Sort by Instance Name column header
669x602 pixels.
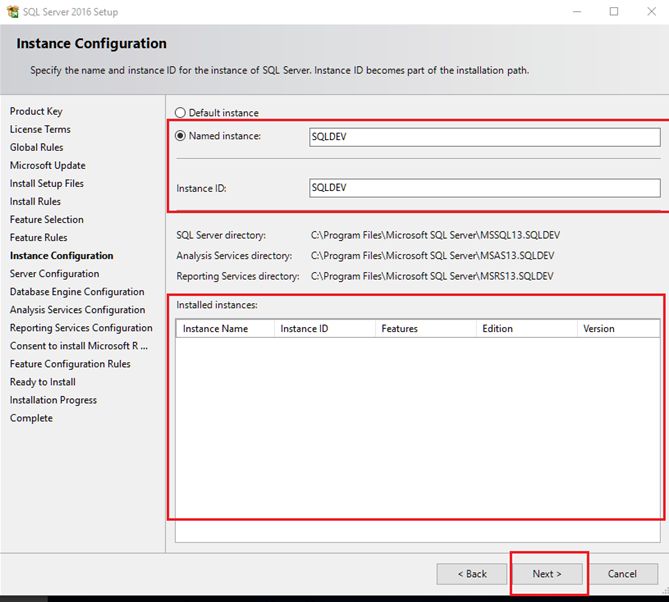click(225, 329)
